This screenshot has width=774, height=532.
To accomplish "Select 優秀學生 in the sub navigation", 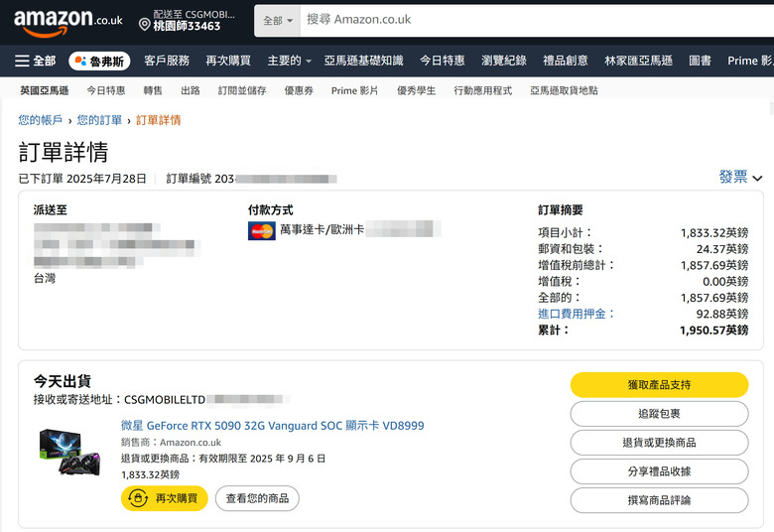I will click(x=417, y=91).
